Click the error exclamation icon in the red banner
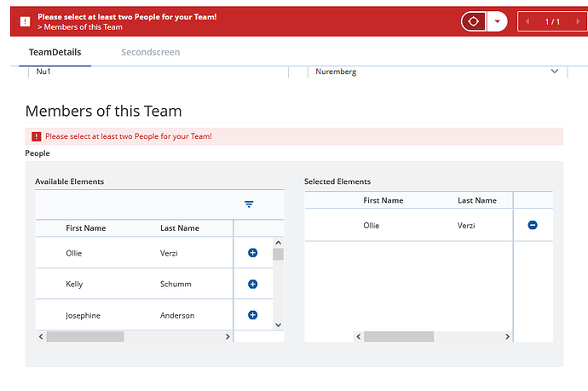This screenshot has width=588, height=391. point(25,22)
